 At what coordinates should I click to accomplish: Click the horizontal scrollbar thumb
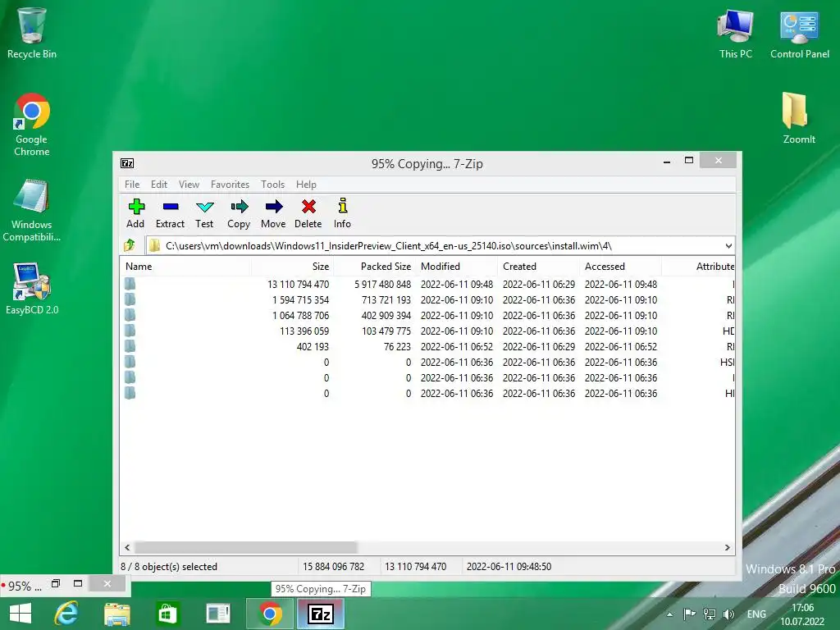point(246,547)
